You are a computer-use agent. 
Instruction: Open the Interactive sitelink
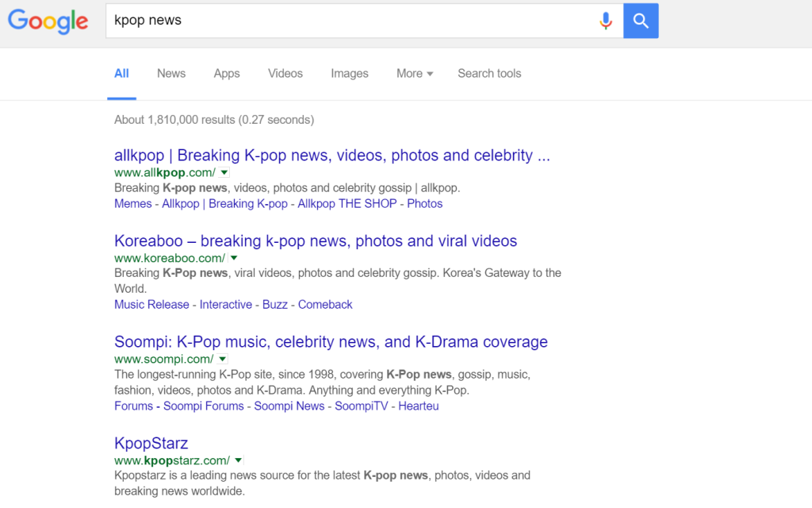pyautogui.click(x=226, y=305)
